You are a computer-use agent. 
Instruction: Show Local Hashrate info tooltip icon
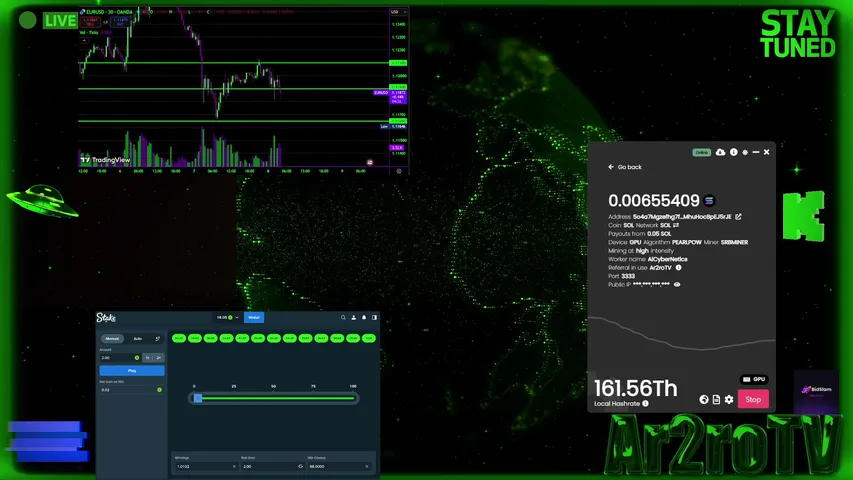(x=645, y=403)
